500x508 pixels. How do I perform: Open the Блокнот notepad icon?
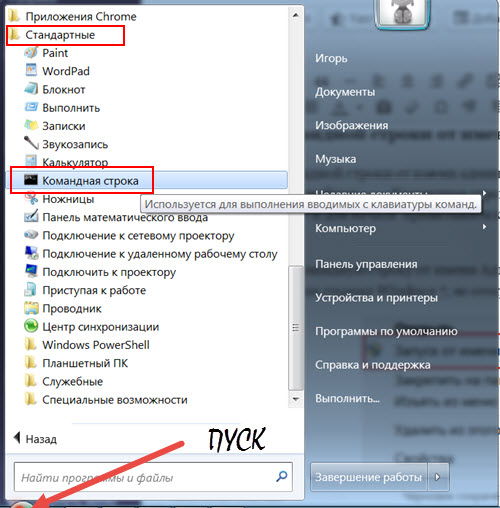pos(31,89)
